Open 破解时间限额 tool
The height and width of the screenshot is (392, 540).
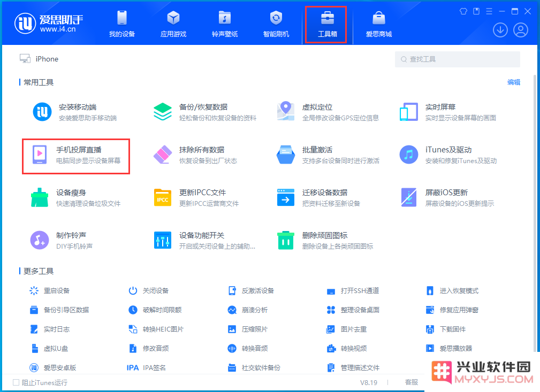[155, 310]
